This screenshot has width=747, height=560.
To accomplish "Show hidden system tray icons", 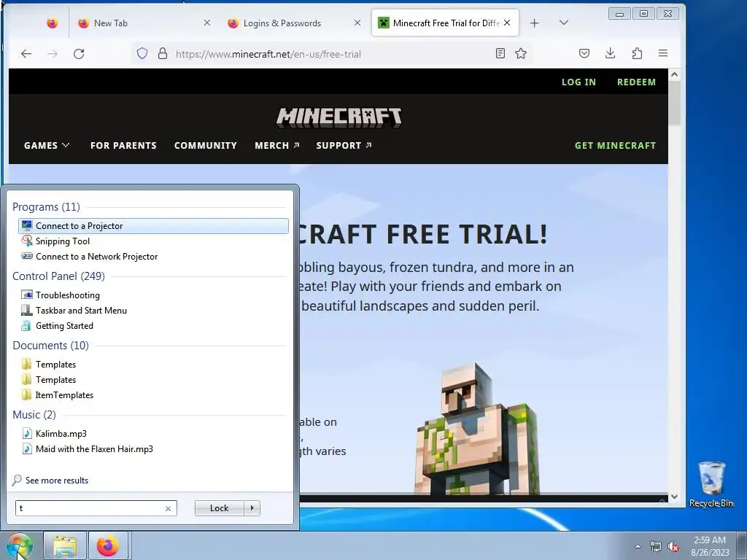I will click(638, 546).
